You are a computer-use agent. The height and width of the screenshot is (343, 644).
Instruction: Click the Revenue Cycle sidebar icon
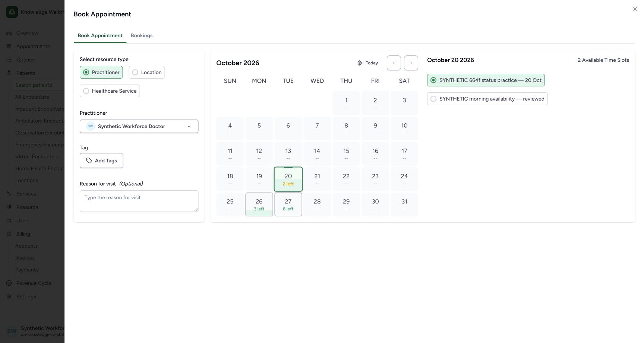click(9, 283)
